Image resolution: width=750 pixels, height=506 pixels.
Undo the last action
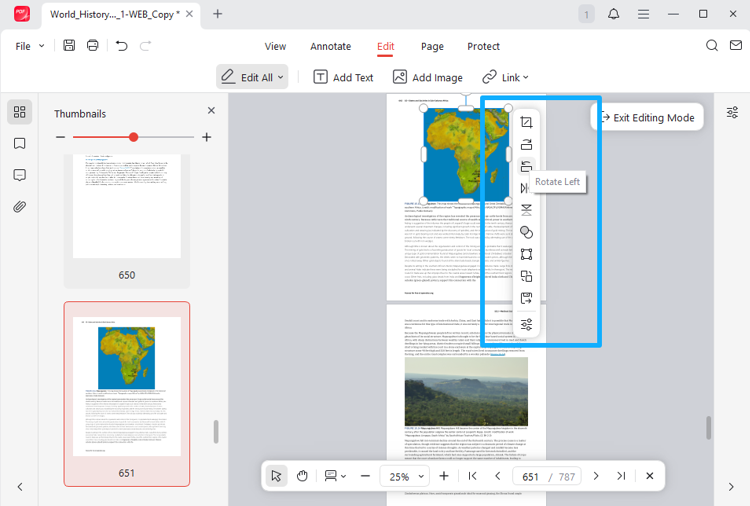[121, 46]
